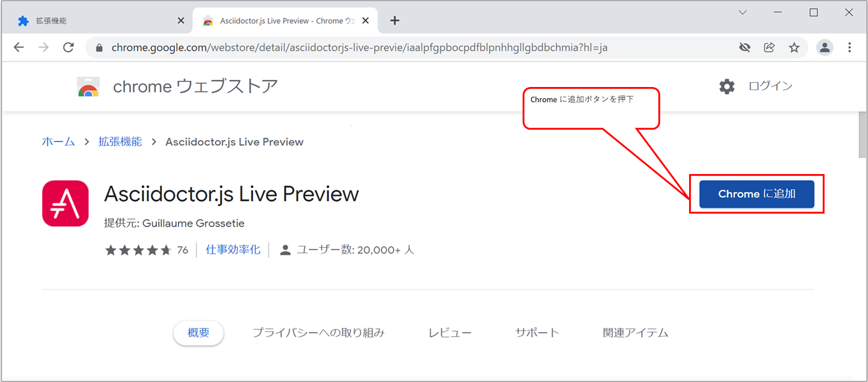Switch to the 関連アイテム tab
Screen dimensions: 868x382
(x=634, y=333)
